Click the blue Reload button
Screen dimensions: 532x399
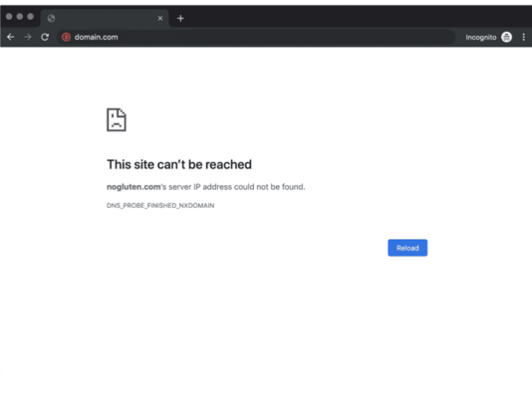point(407,248)
